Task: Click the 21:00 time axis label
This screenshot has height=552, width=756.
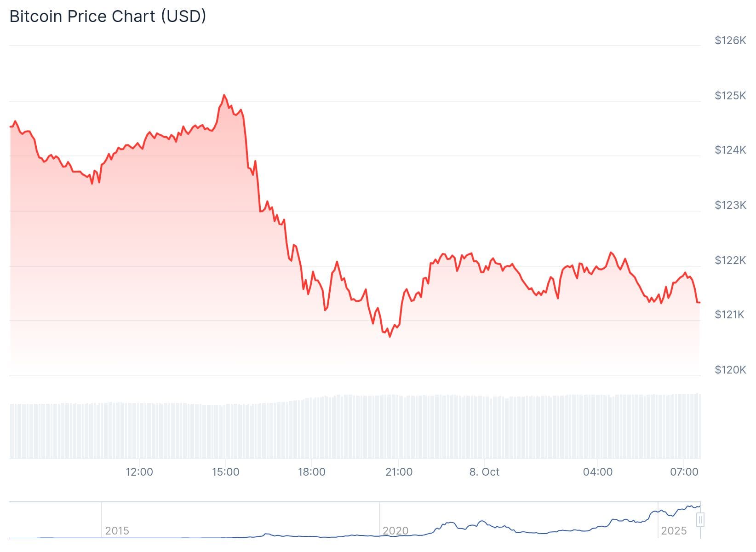Action: [399, 472]
